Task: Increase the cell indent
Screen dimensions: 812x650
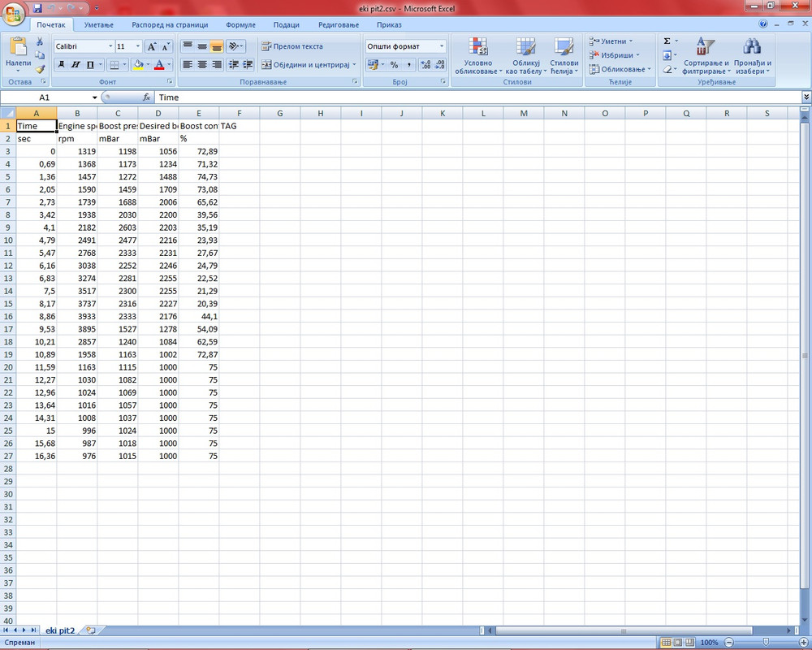Action: 248,65
